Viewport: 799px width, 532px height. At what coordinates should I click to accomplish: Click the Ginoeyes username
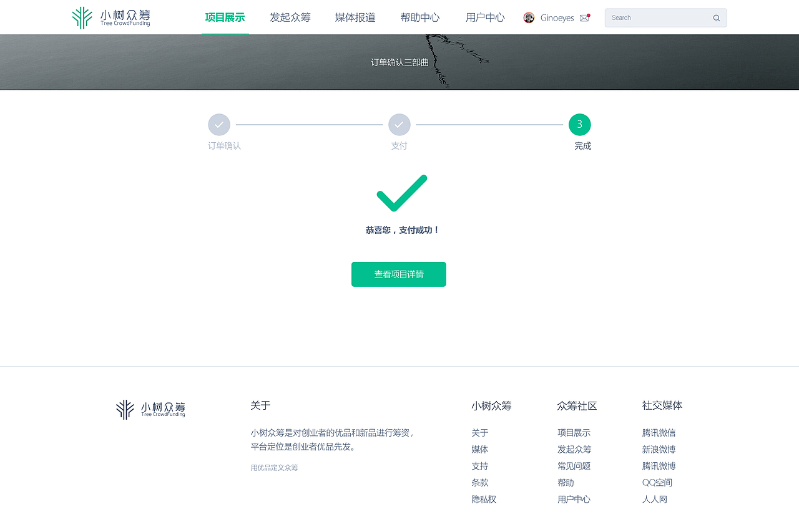[x=557, y=18]
